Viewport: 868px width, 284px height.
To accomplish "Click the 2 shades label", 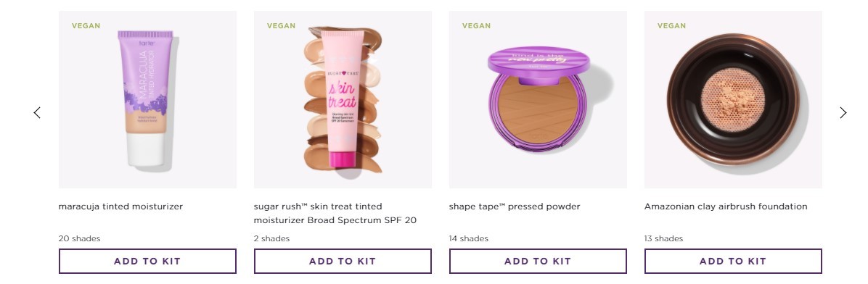I will pos(272,238).
